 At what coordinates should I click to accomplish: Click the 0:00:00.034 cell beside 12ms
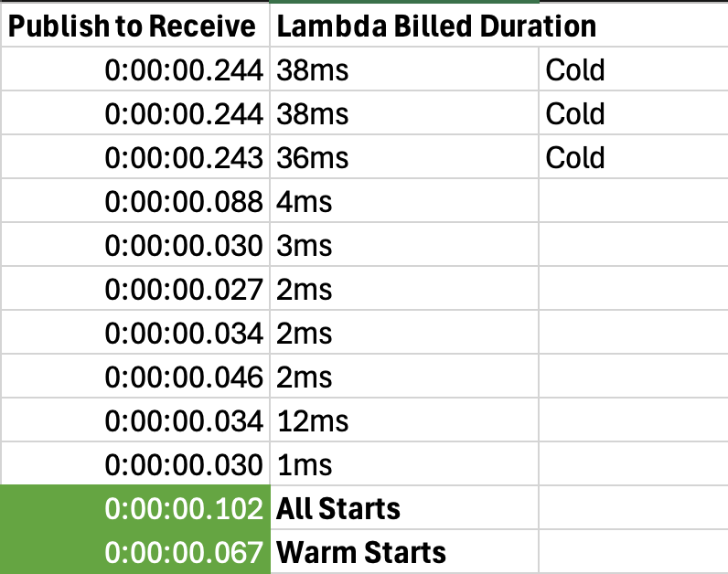(x=185, y=421)
